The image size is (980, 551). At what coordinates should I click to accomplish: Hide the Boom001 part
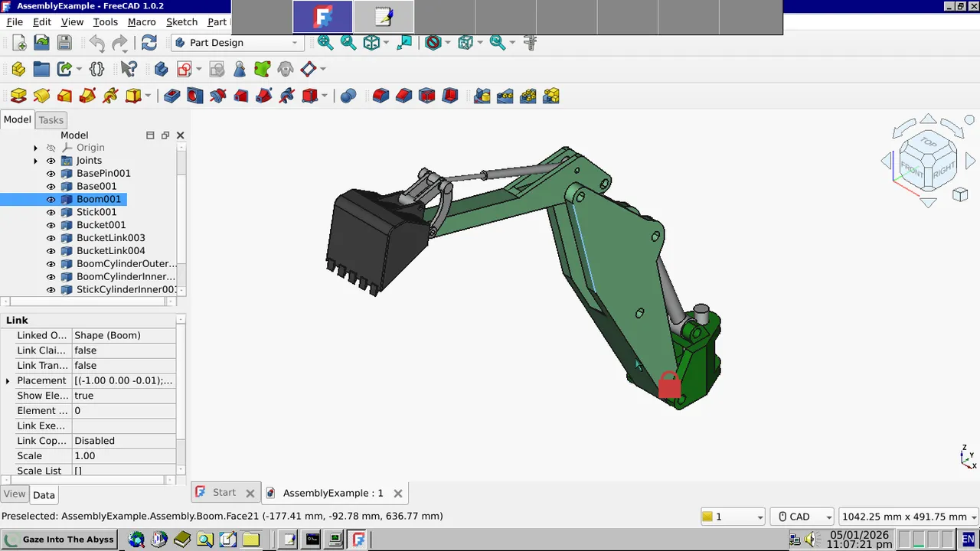[51, 199]
